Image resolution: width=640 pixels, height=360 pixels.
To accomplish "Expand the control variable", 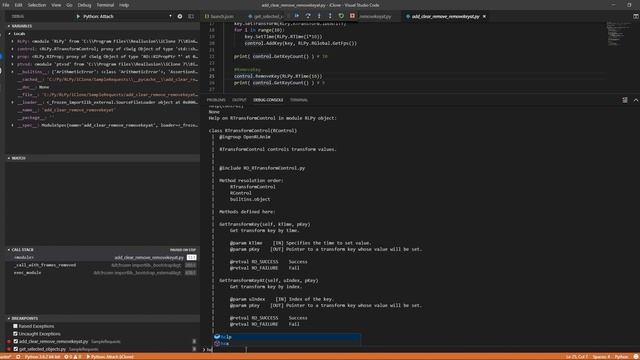I will pyautogui.click(x=13, y=49).
